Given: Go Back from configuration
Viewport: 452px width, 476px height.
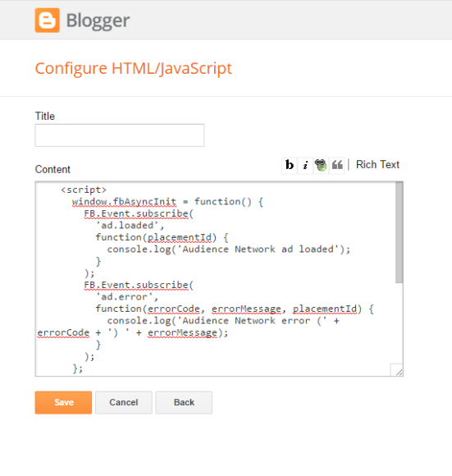Looking at the screenshot, I should [184, 402].
